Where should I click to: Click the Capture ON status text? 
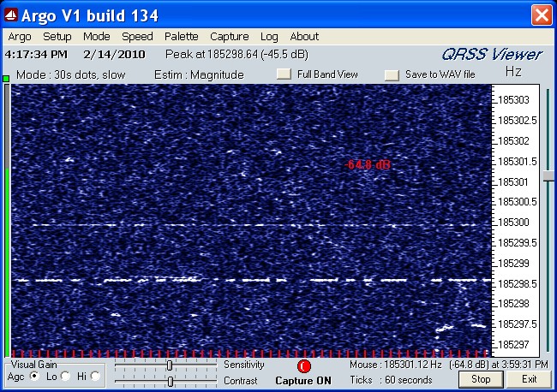[x=303, y=381]
